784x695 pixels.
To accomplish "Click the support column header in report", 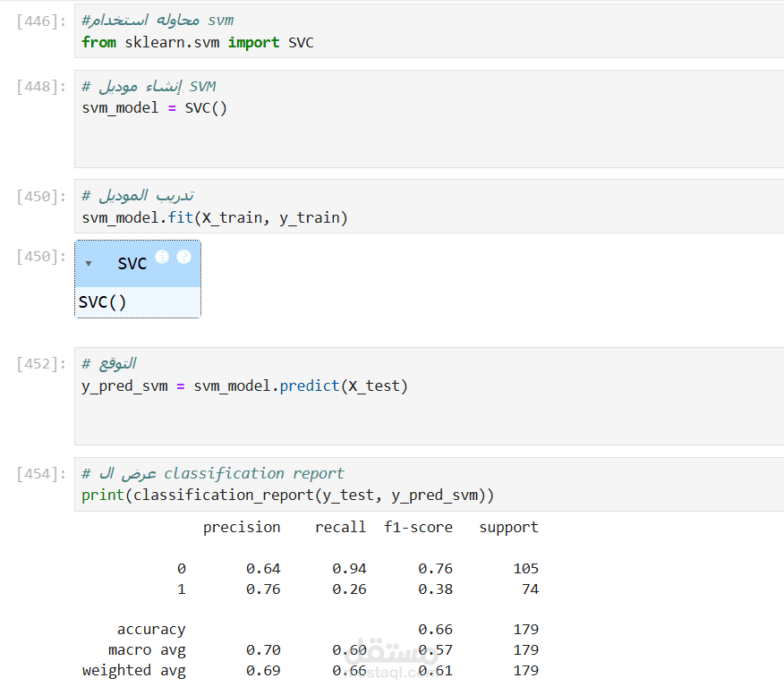I will [508, 527].
